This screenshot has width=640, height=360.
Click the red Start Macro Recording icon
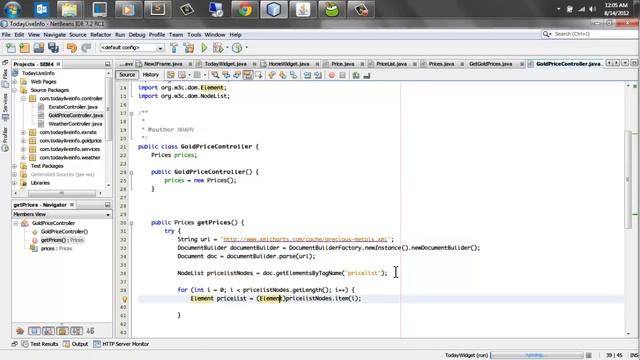pyautogui.click(x=332, y=75)
